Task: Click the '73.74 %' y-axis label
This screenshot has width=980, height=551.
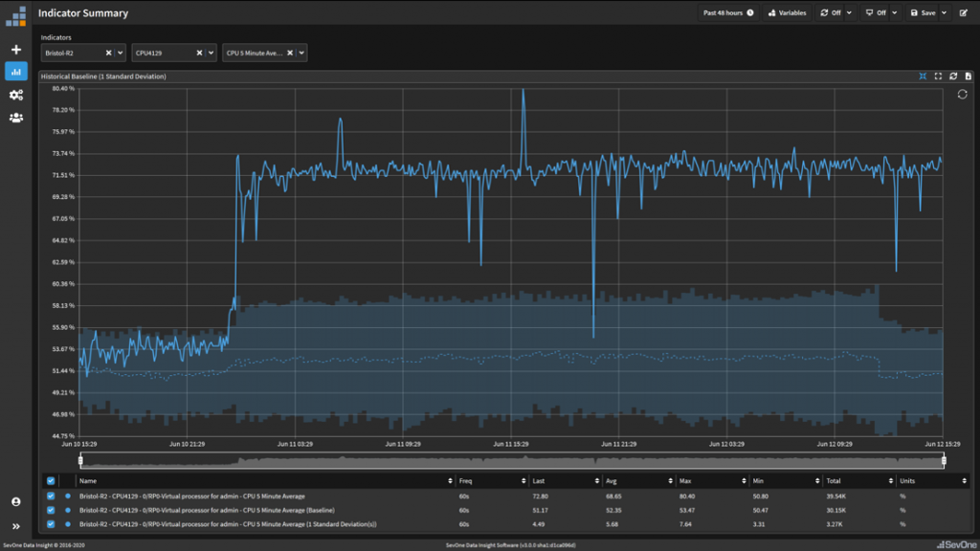Action: coord(64,154)
